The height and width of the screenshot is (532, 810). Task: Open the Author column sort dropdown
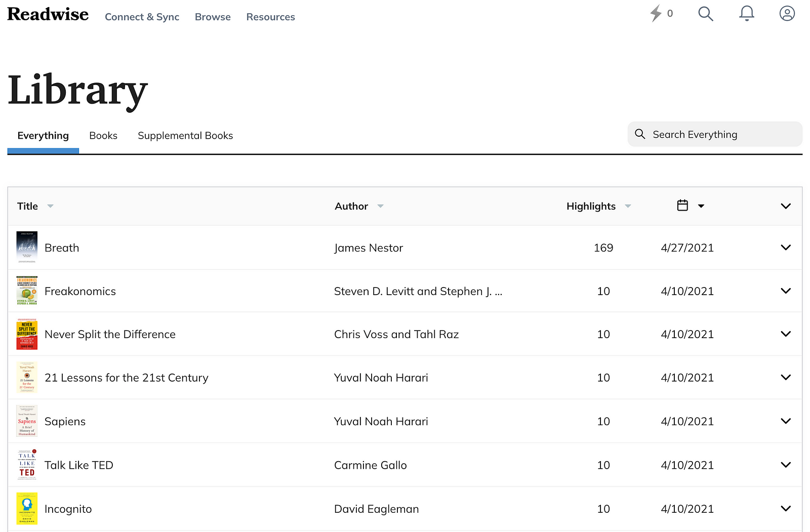click(x=380, y=206)
